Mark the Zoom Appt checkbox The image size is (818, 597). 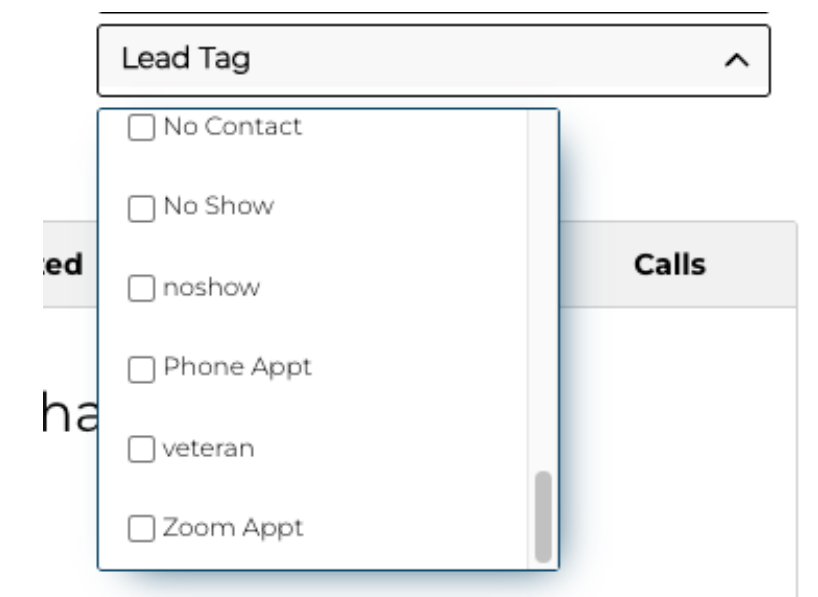pyautogui.click(x=143, y=529)
